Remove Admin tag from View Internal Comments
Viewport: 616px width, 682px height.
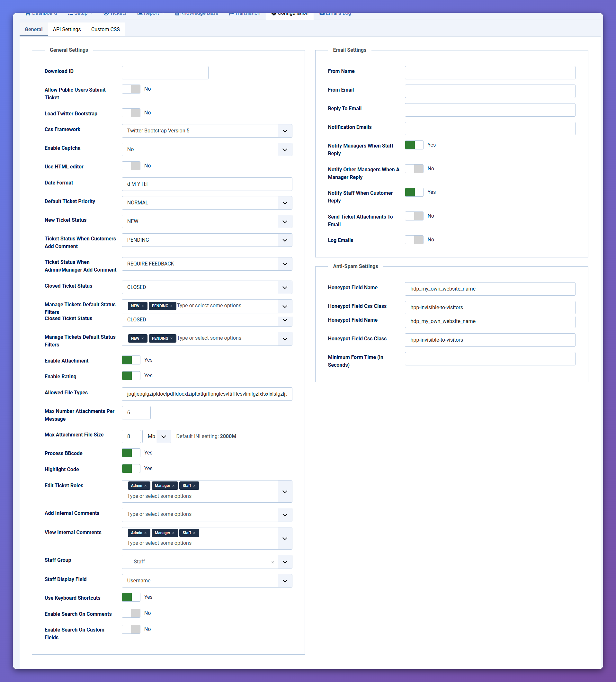tap(146, 533)
